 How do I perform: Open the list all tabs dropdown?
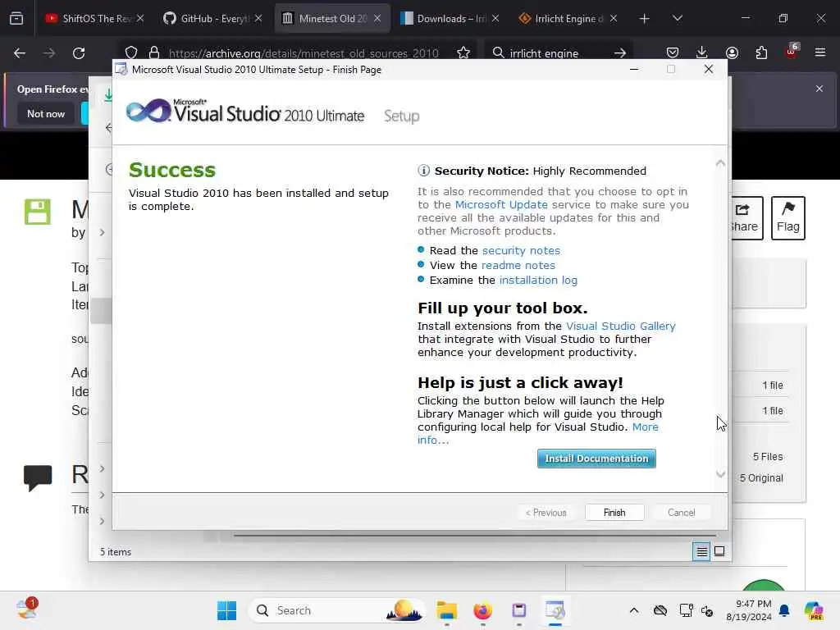(x=677, y=19)
